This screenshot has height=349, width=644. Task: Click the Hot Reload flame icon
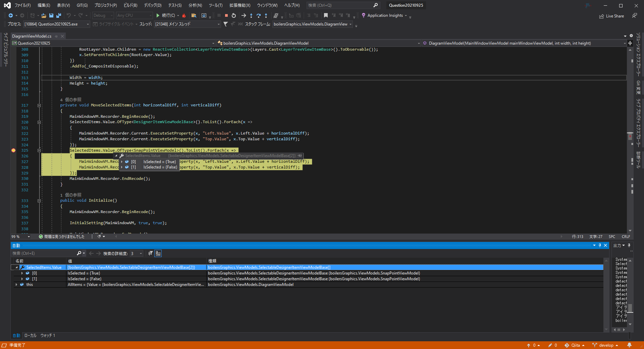[184, 15]
